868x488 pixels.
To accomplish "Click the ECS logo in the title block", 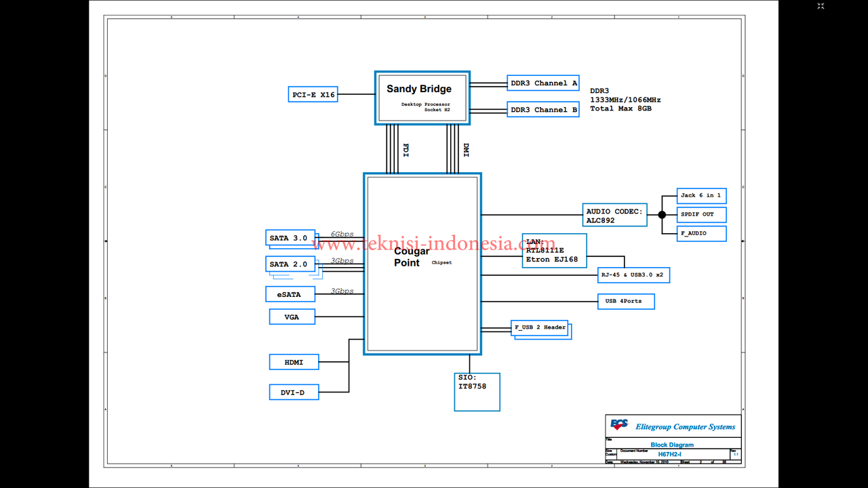I will pyautogui.click(x=619, y=425).
